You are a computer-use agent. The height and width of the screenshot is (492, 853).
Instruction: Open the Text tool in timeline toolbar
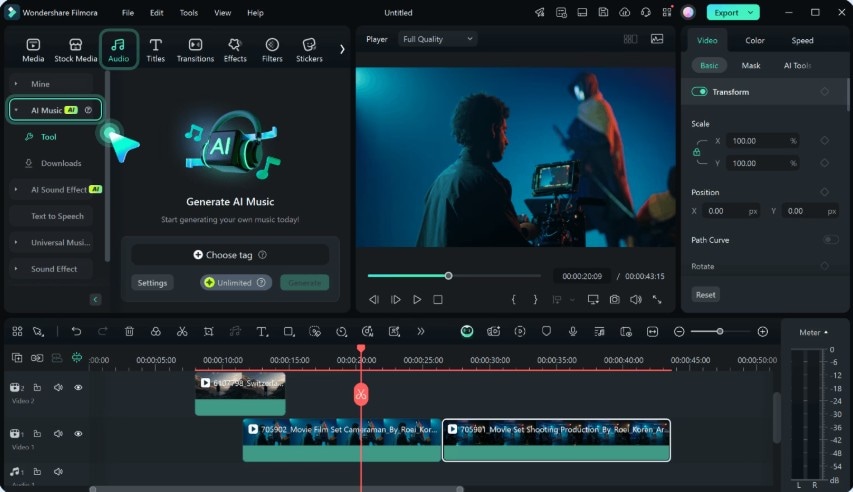262,331
